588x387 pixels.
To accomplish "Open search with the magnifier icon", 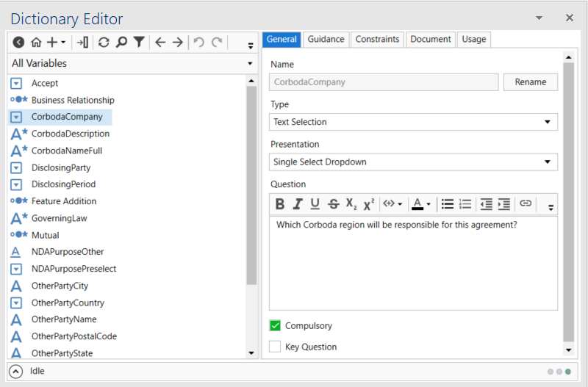I will pyautogui.click(x=121, y=43).
